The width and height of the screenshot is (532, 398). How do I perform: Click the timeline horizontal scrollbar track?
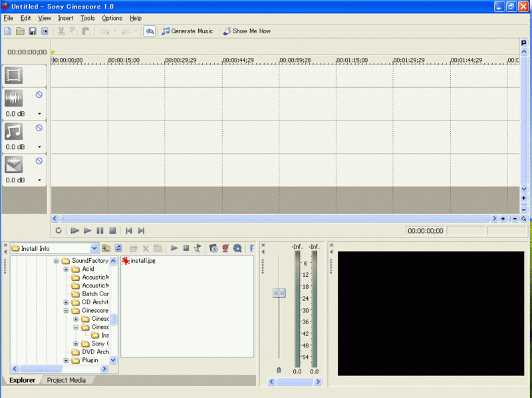click(x=275, y=219)
